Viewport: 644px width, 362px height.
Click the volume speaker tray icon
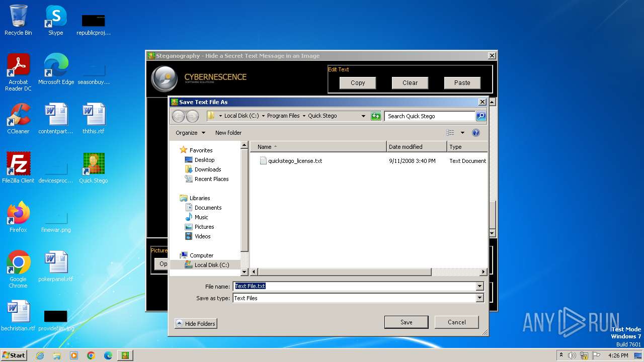coord(572,355)
